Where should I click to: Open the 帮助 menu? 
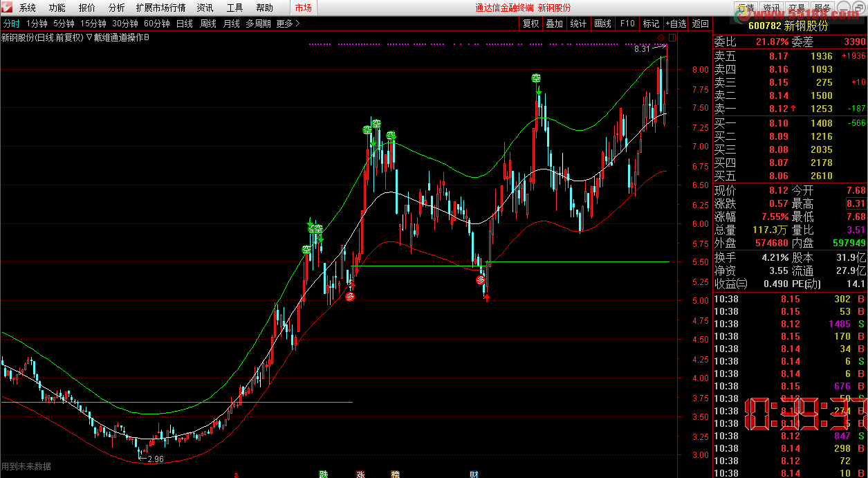click(264, 8)
